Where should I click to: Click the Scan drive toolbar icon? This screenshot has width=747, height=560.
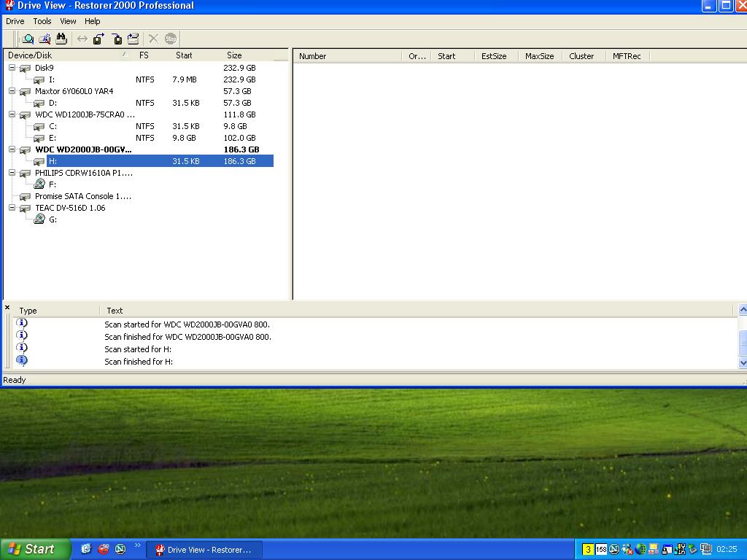coord(44,39)
